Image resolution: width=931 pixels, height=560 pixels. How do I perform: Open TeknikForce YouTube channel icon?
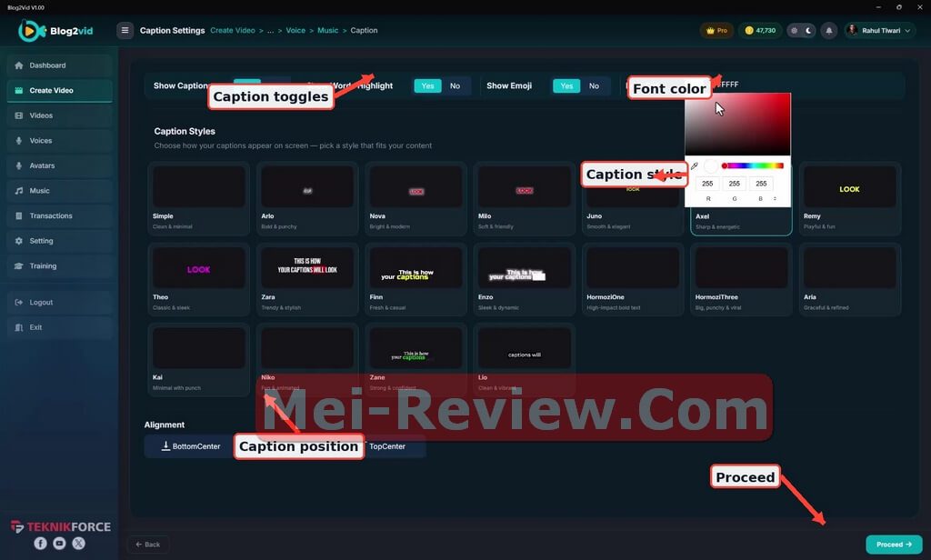(59, 543)
